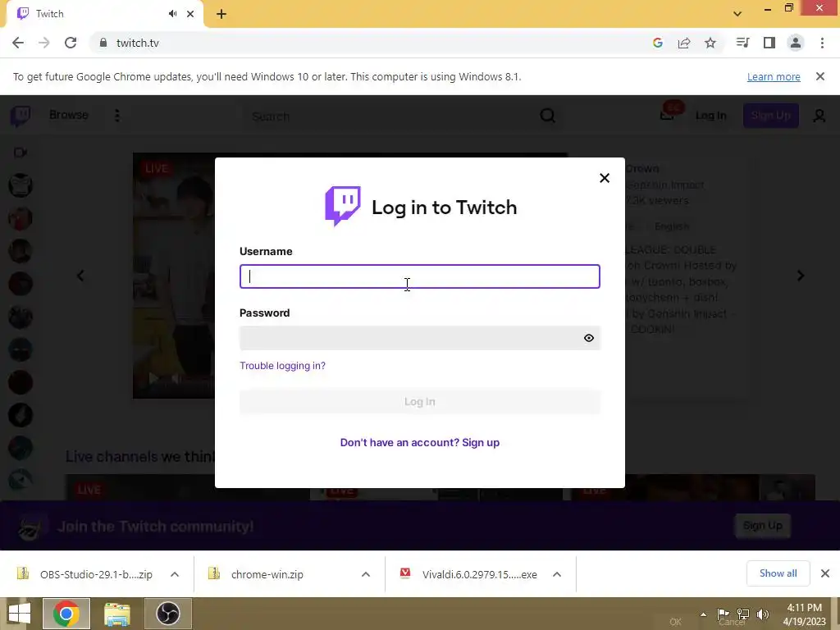840x630 pixels.
Task: Click the browser forward arrow
Action: (44, 43)
